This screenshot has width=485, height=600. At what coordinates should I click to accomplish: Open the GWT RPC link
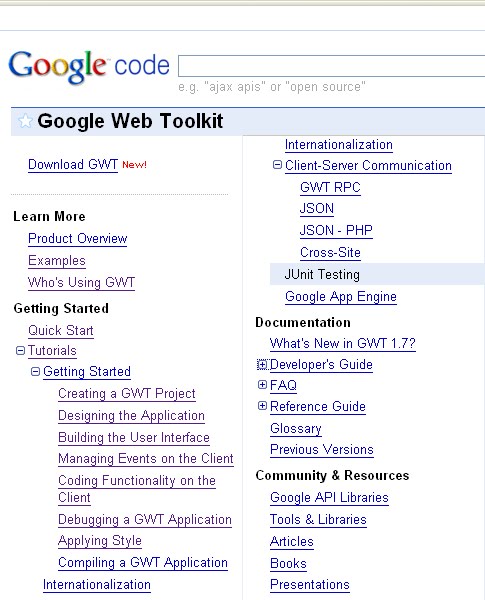click(x=330, y=188)
